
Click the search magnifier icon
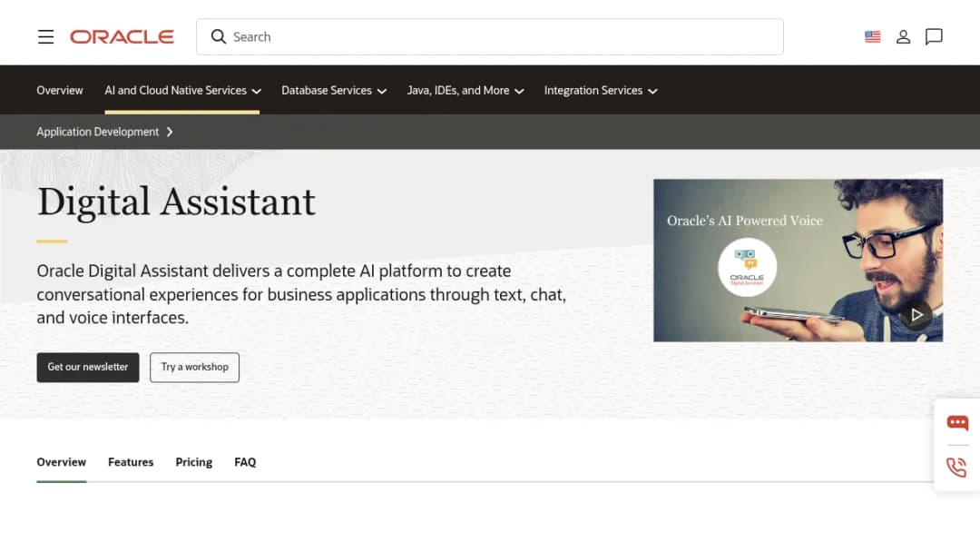218,37
